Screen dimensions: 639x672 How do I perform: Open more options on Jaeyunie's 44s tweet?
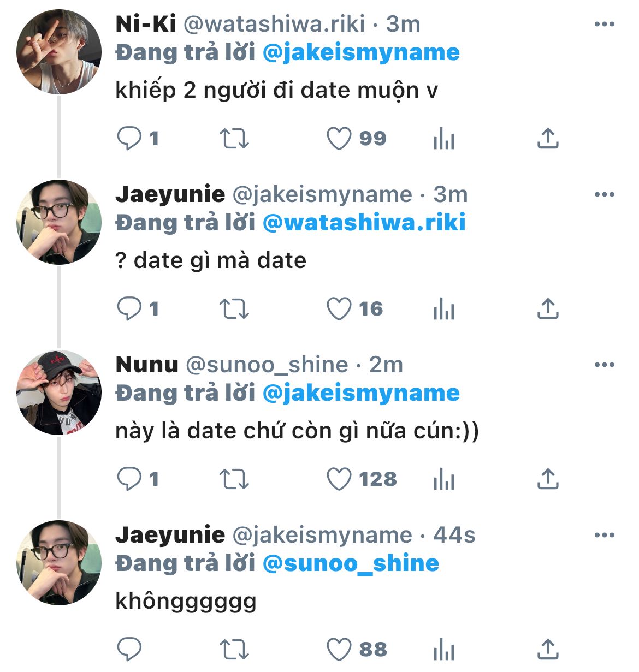click(604, 536)
